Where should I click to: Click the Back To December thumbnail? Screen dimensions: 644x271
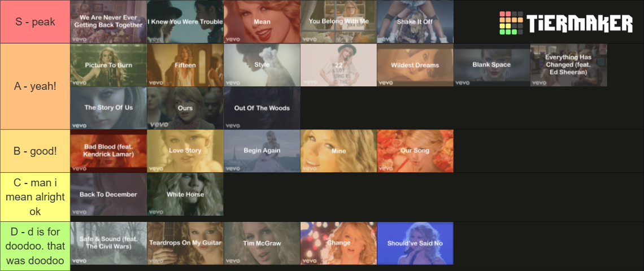[x=108, y=194]
